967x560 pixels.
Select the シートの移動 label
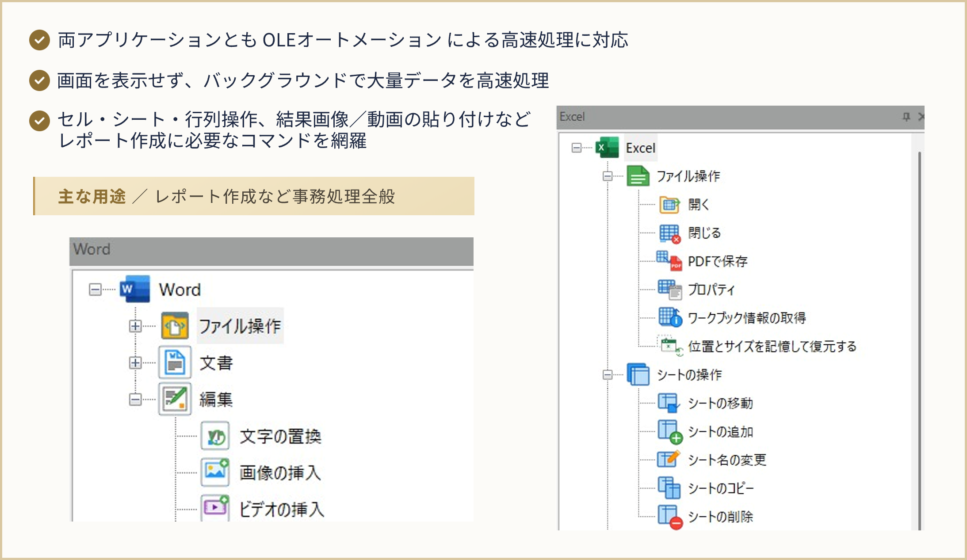click(x=720, y=403)
